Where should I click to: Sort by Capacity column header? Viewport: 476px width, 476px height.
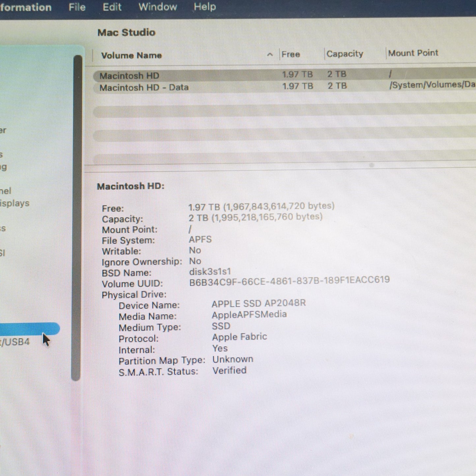(x=345, y=54)
